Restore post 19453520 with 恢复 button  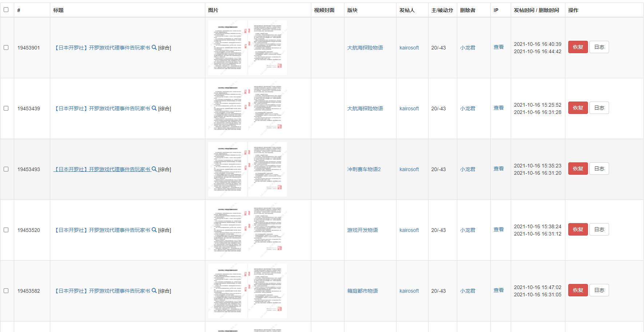tap(578, 229)
